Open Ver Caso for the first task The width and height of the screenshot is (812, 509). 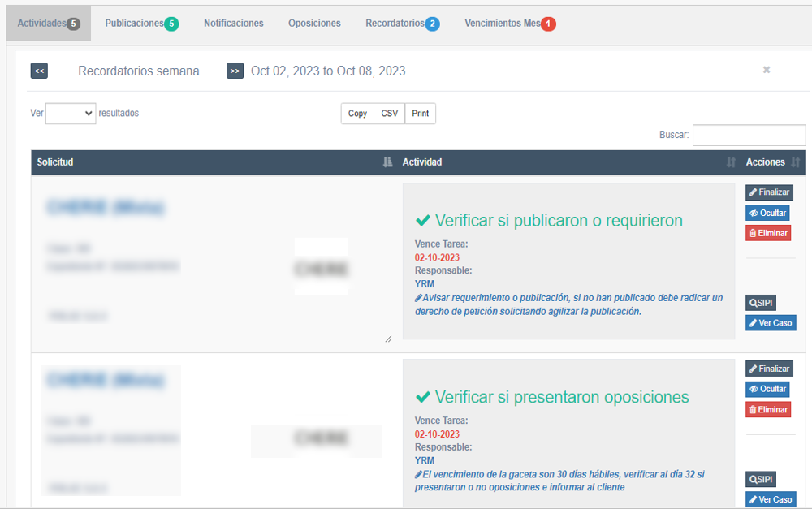(770, 322)
